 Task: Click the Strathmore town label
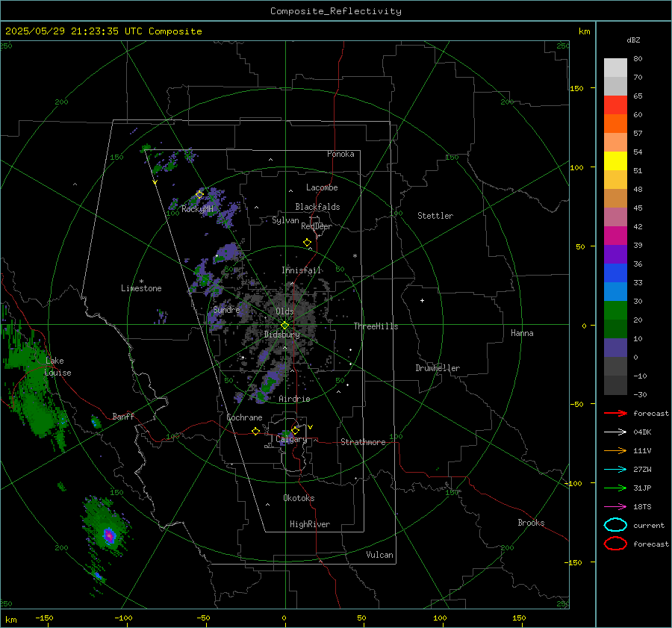(363, 442)
